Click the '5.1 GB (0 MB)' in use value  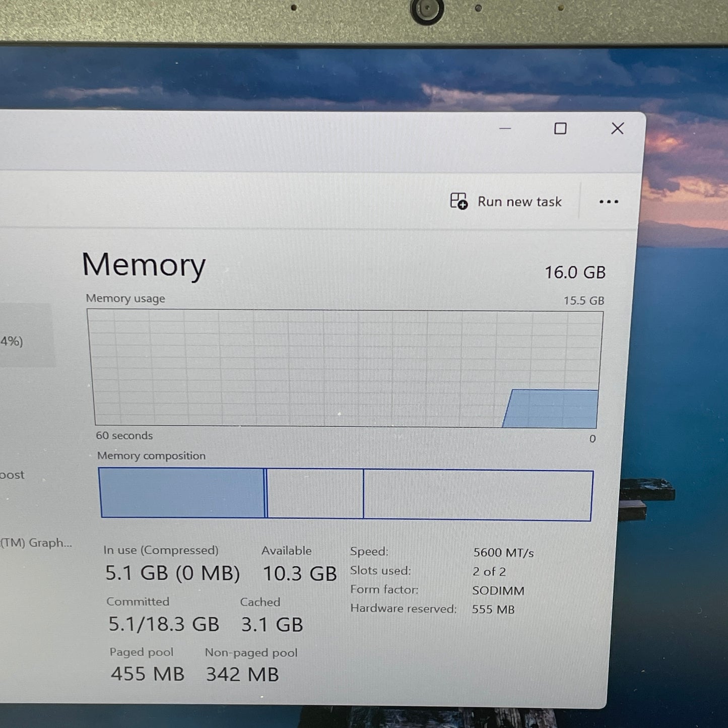click(x=172, y=573)
